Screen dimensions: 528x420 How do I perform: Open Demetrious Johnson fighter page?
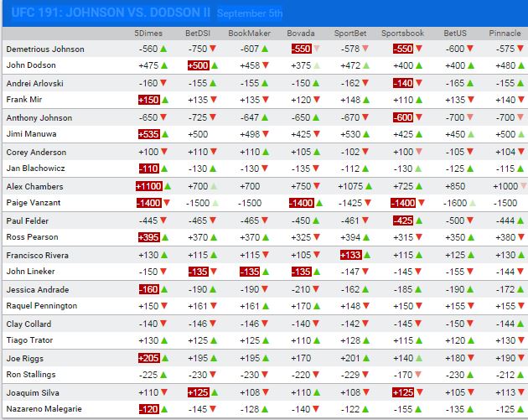point(45,49)
